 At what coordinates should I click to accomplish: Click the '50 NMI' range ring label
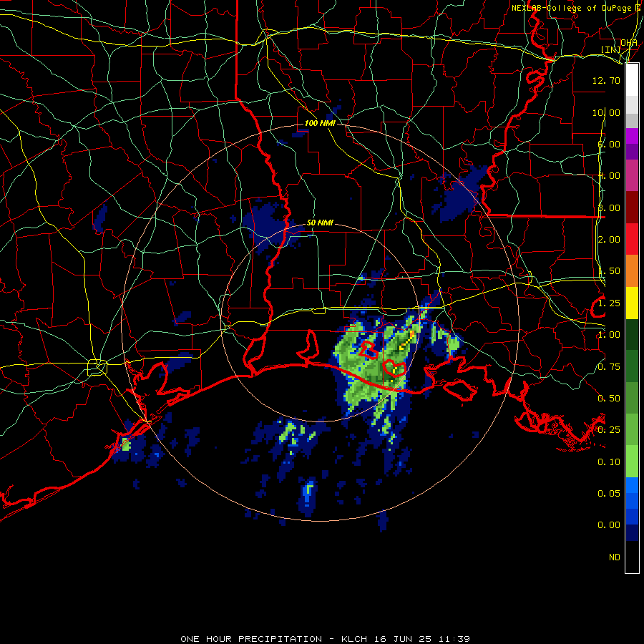click(x=320, y=223)
